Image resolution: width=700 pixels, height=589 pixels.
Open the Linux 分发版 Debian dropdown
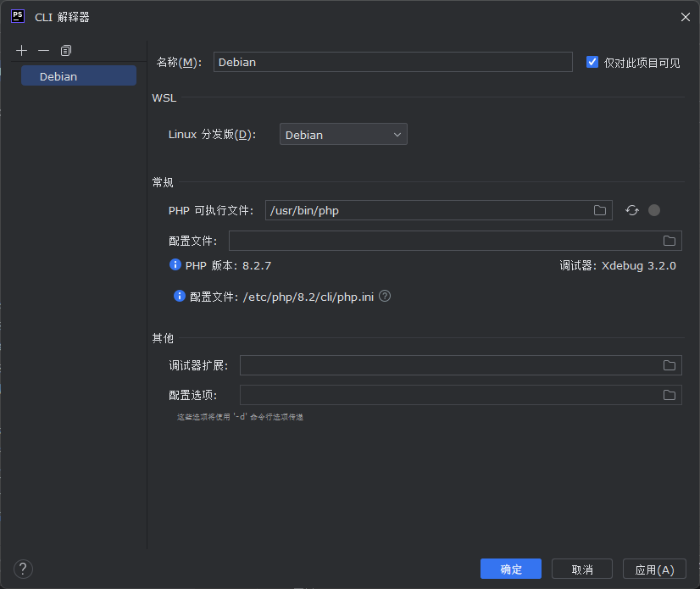tap(343, 135)
